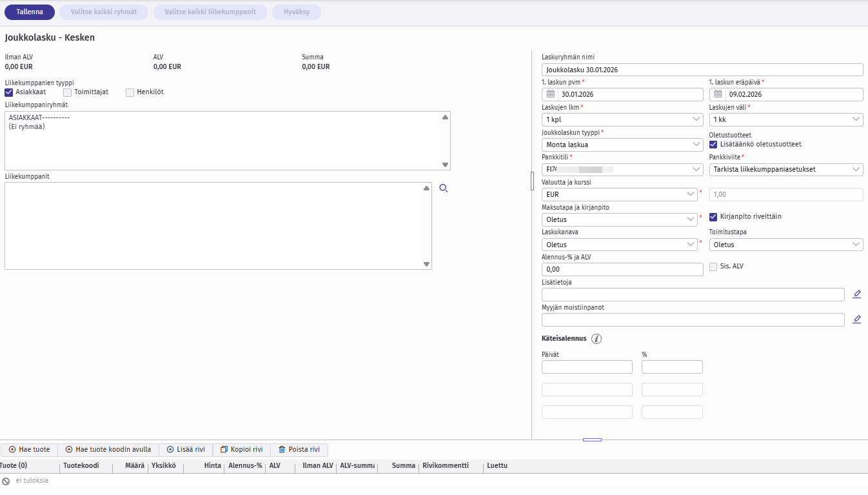
Task: Click edit pencil for Myyjän muistiinpanot
Action: 856,319
